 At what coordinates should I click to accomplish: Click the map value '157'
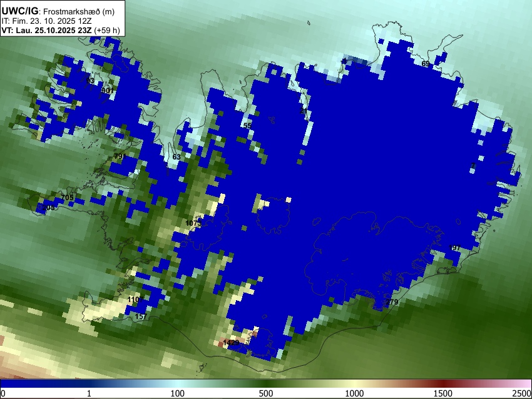point(141,316)
